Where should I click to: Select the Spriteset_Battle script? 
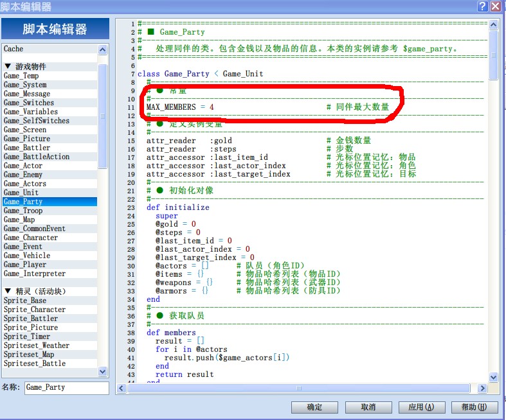50,364
